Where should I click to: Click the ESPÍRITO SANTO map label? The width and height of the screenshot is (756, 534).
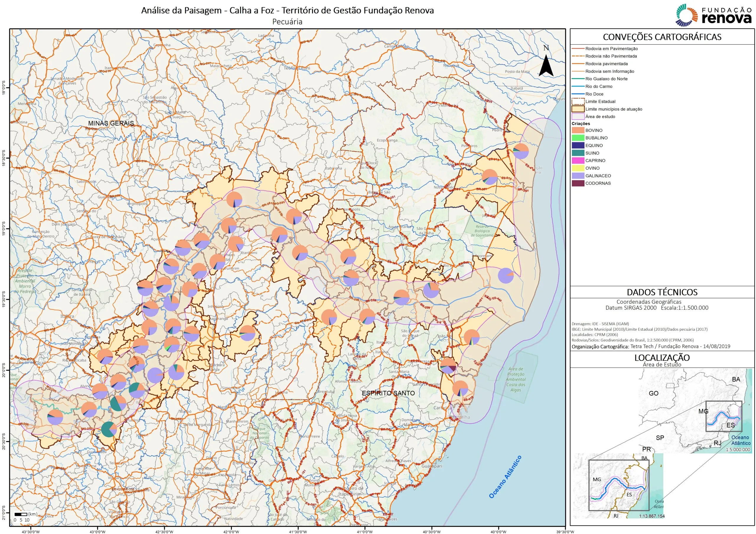click(388, 393)
